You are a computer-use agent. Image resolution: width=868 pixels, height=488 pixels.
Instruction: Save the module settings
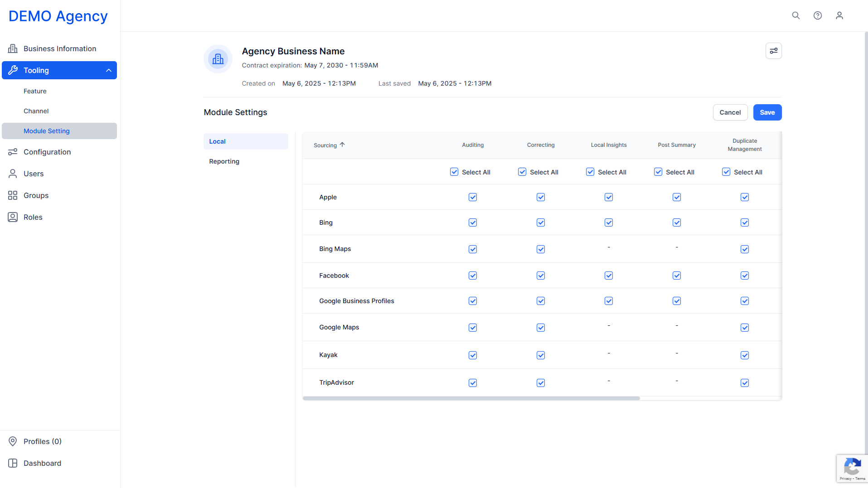point(767,112)
